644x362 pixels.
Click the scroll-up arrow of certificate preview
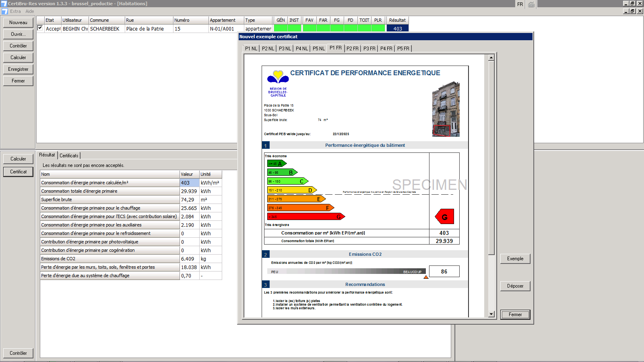pyautogui.click(x=491, y=58)
